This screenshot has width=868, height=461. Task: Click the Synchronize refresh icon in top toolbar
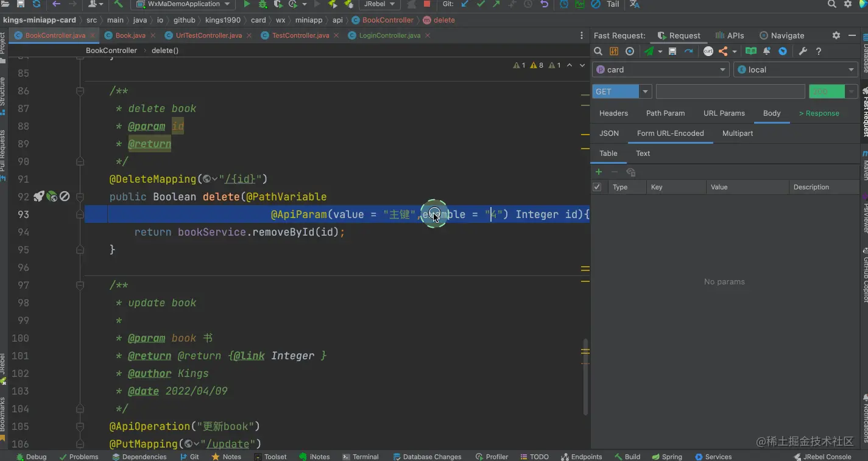[x=37, y=4]
